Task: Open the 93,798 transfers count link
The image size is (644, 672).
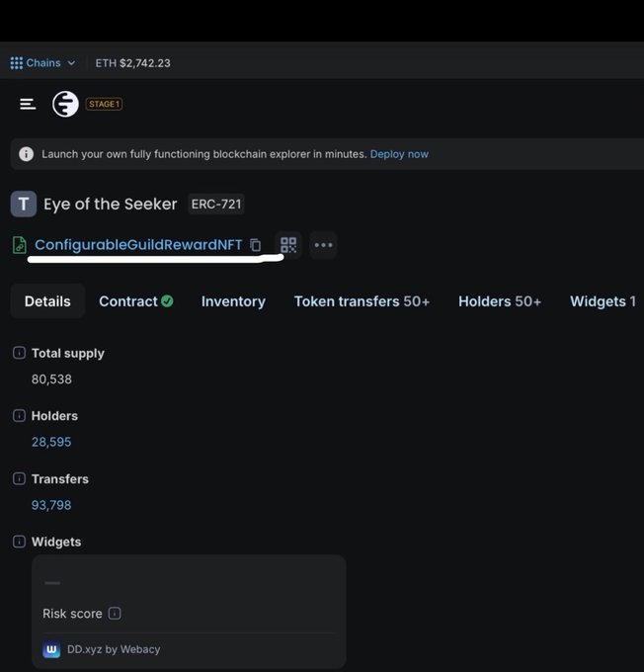Action: (x=51, y=505)
